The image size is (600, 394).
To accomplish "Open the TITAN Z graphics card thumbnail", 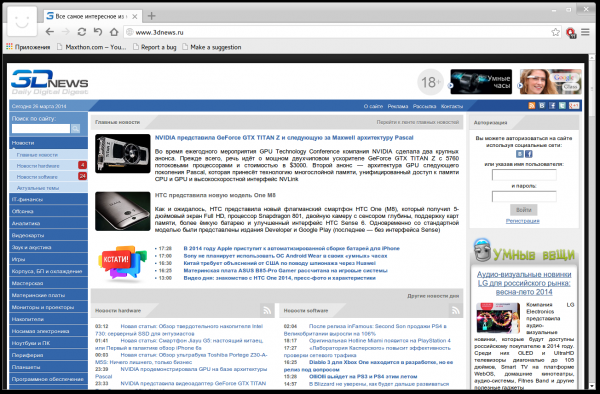I will point(122,153).
